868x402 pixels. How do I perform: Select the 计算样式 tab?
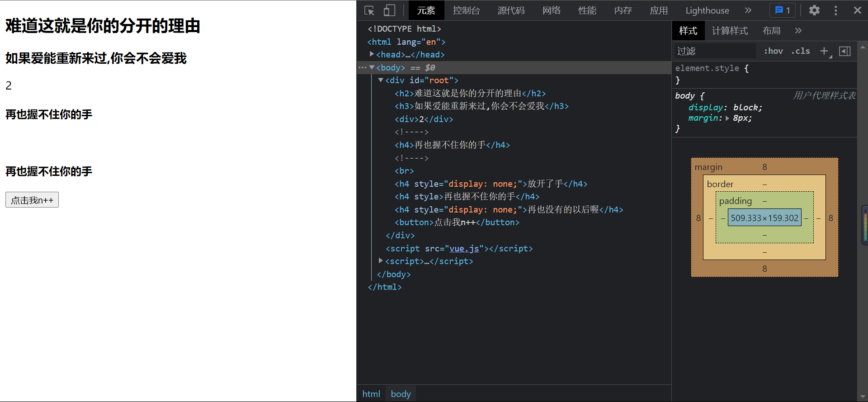coord(730,31)
